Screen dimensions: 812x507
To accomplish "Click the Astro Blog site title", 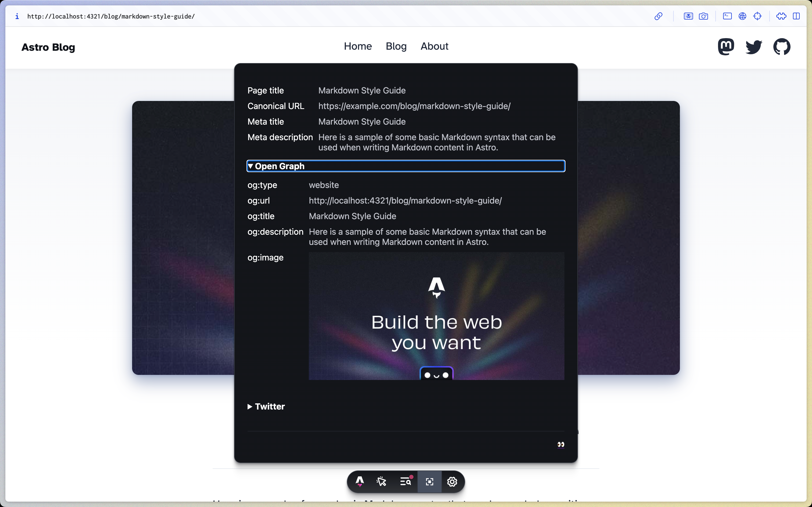I will [x=48, y=47].
